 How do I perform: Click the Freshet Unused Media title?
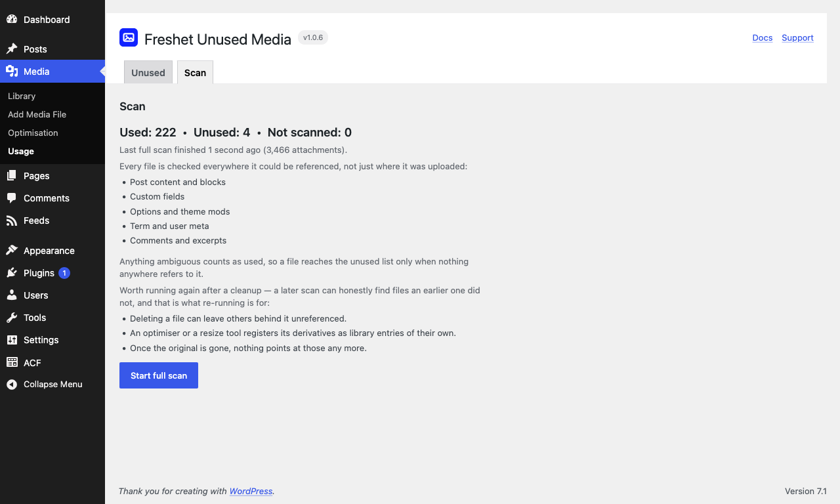pyautogui.click(x=218, y=39)
